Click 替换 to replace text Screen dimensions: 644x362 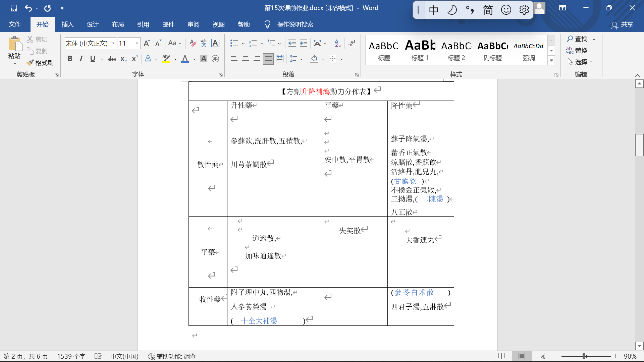point(577,51)
